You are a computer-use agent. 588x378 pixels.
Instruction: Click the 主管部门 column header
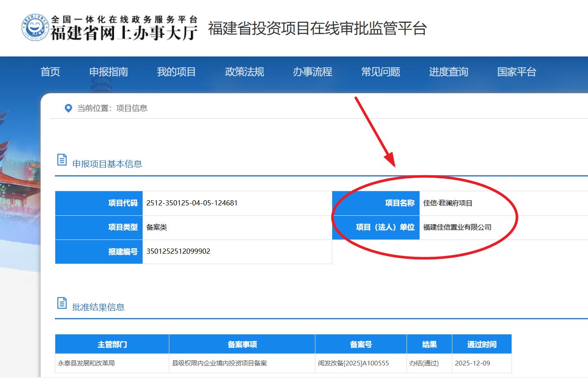(112, 344)
